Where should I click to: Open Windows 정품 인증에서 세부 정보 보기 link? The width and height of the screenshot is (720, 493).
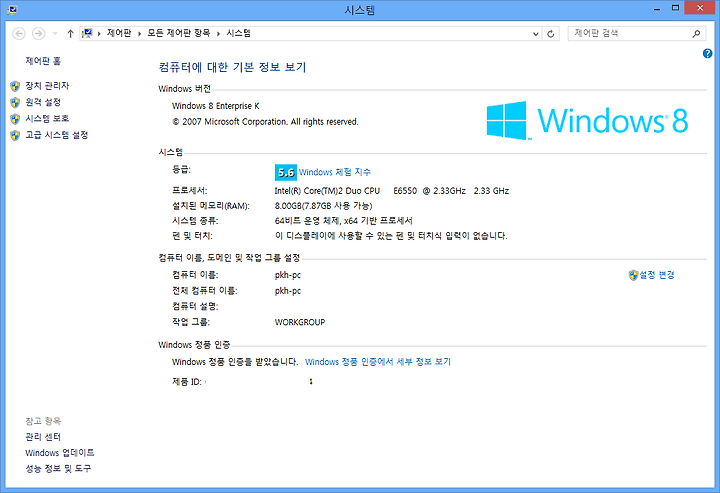coord(378,362)
